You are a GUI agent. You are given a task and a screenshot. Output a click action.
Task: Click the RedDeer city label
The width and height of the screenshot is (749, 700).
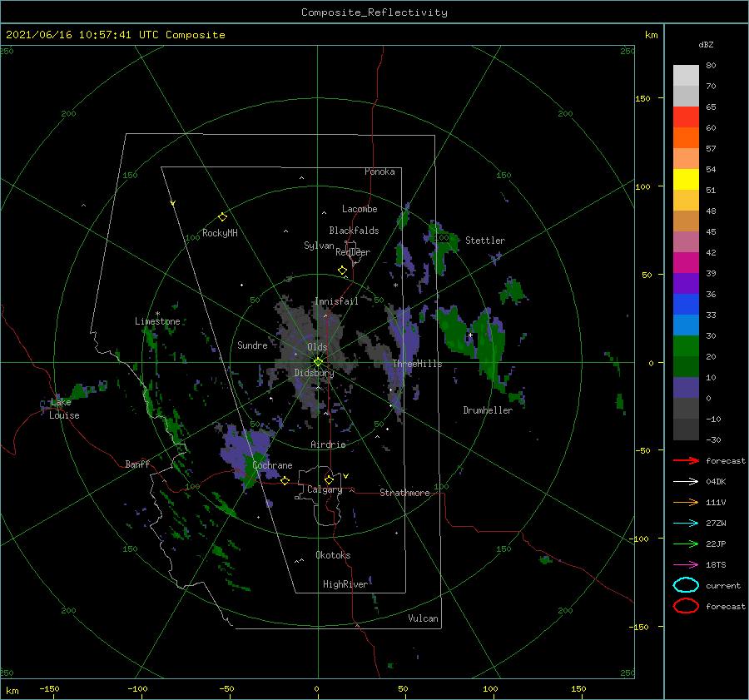pyautogui.click(x=353, y=252)
